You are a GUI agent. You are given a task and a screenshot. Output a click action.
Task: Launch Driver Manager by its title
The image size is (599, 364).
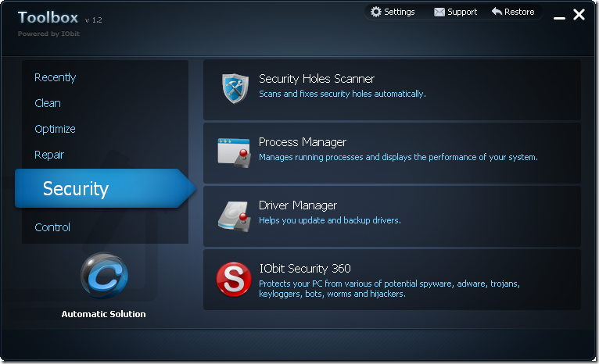(298, 205)
